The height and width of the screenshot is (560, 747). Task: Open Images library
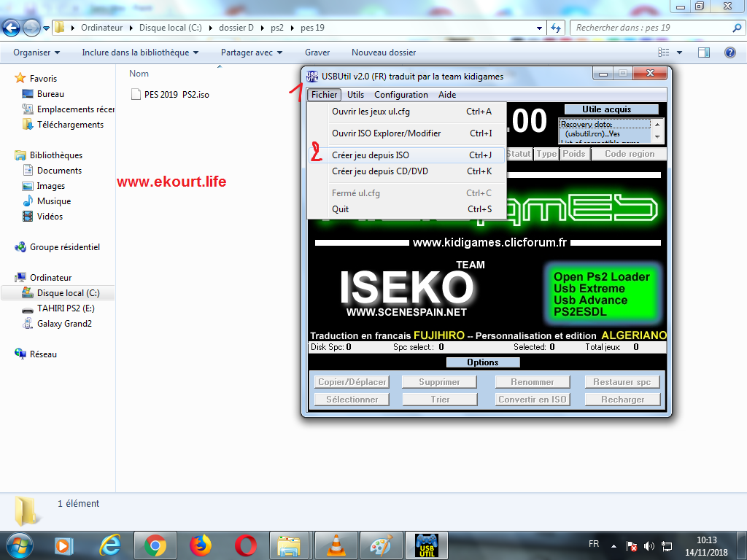point(44,186)
